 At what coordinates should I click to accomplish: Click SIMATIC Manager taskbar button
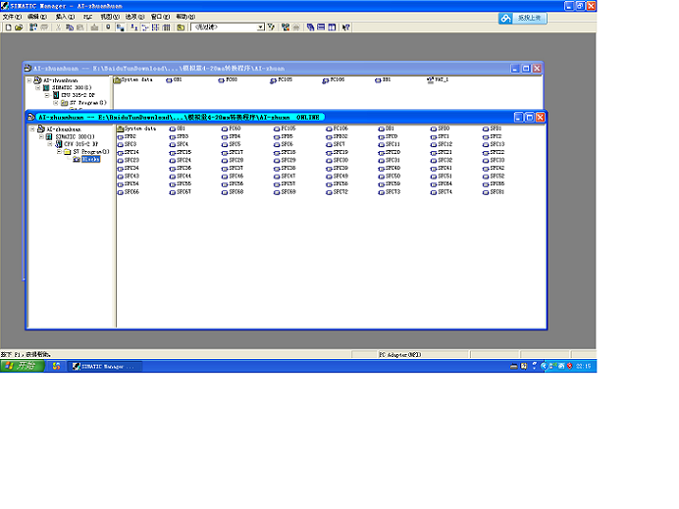point(104,366)
